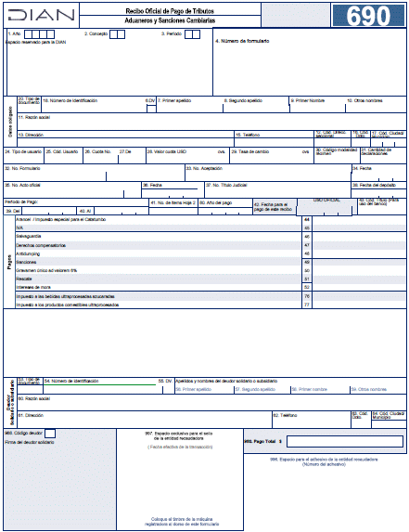Click the 9. Primer Nombre field
Screen dimensions: 409x532
coord(317,105)
